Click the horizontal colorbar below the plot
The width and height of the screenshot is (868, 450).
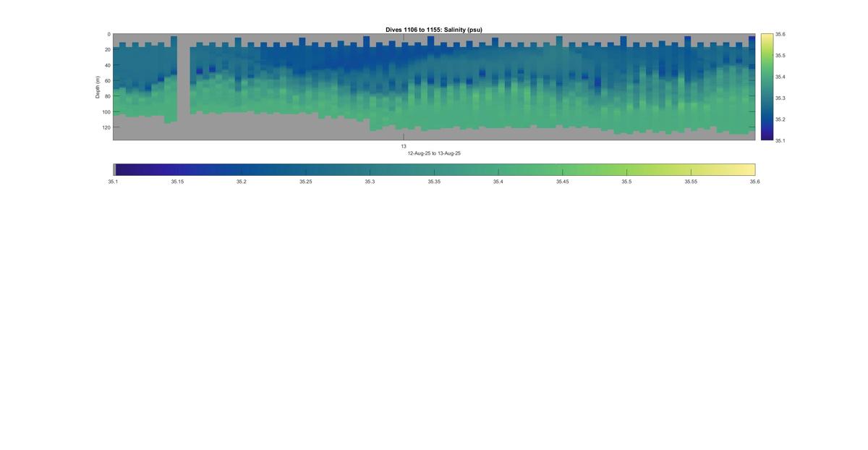tap(434, 169)
